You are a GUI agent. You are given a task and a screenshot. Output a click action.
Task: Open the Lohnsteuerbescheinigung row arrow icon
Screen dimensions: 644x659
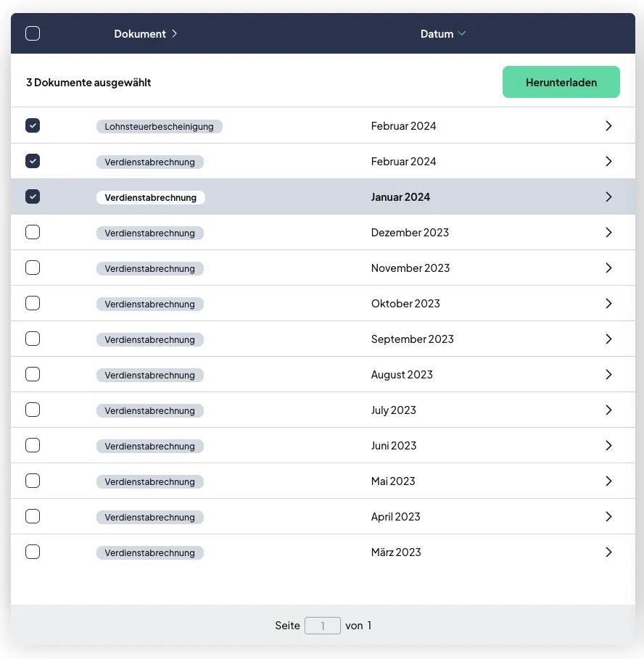pyautogui.click(x=608, y=126)
